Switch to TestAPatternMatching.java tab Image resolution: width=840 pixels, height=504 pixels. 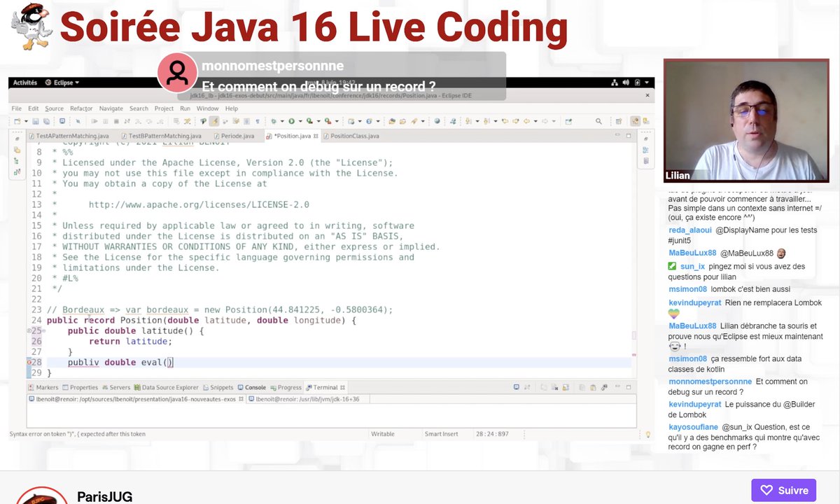[69, 136]
